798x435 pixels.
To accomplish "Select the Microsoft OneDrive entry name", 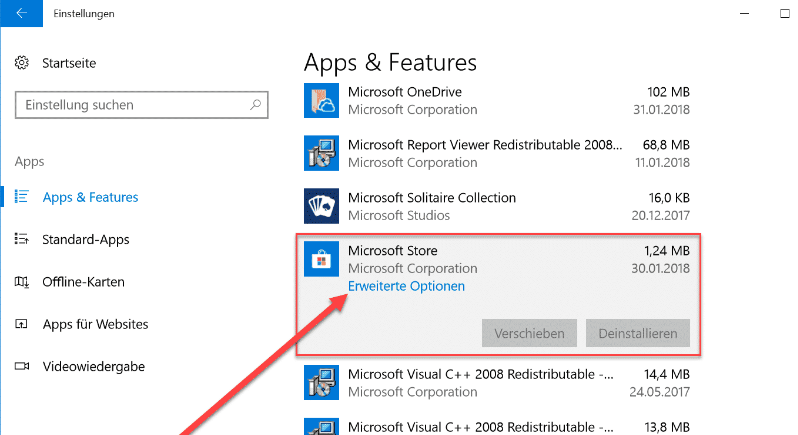I will coord(405,92).
